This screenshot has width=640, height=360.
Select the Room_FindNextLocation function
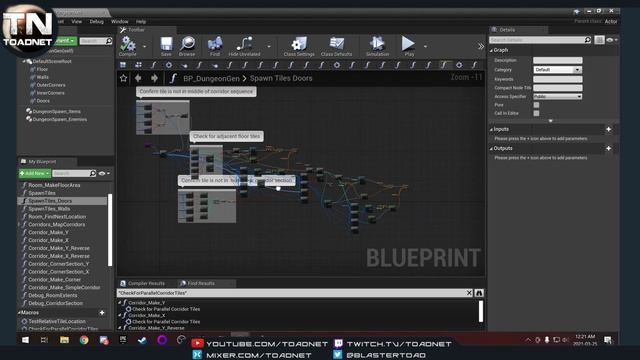(57, 217)
